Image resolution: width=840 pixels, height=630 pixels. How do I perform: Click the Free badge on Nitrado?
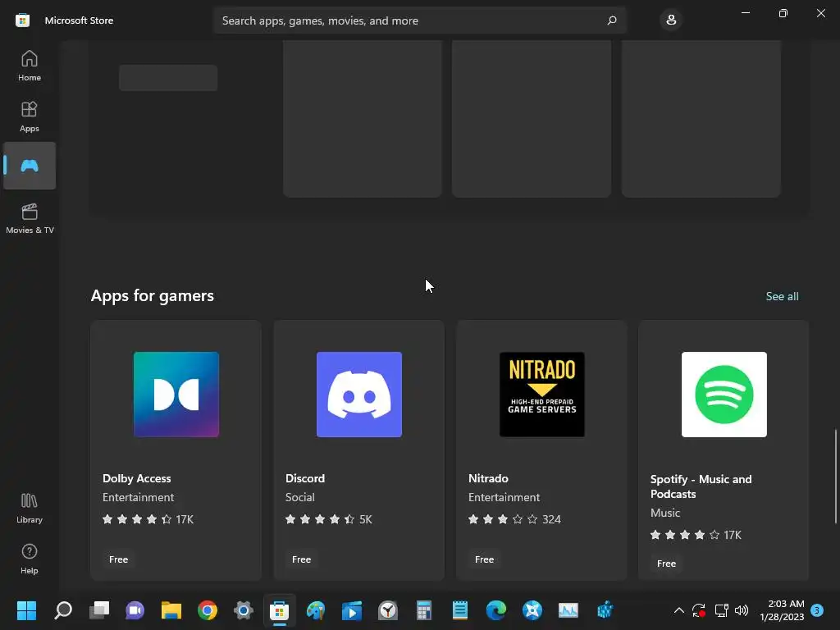tap(484, 559)
